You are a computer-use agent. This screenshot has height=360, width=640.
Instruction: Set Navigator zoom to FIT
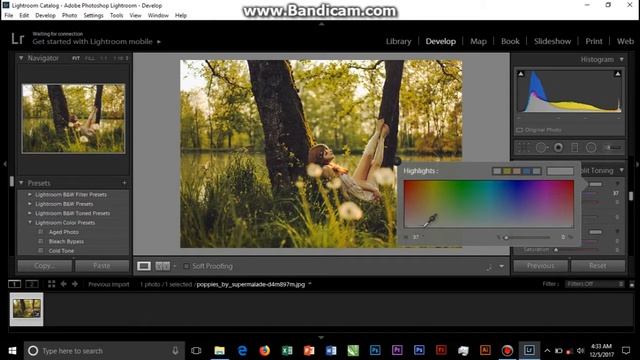click(76, 58)
